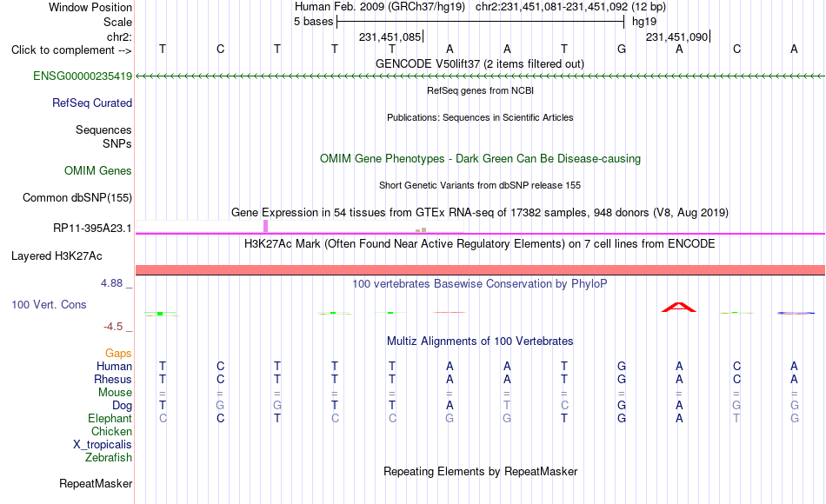
Task: Select the OMIM Genes track label
Action: pyautogui.click(x=97, y=170)
